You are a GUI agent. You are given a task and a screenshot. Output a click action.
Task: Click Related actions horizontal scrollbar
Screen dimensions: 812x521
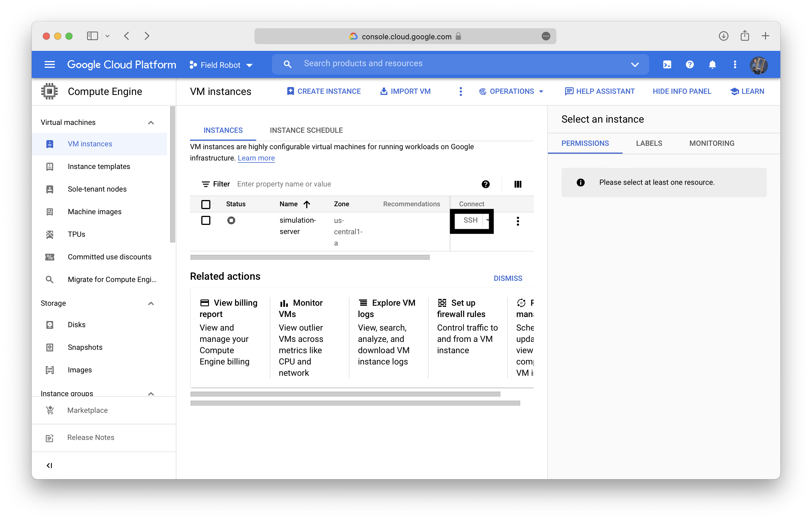pyautogui.click(x=345, y=394)
